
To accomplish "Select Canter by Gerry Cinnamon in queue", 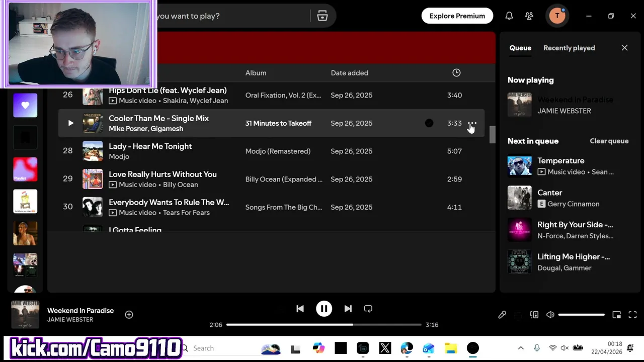I will coord(569,198).
